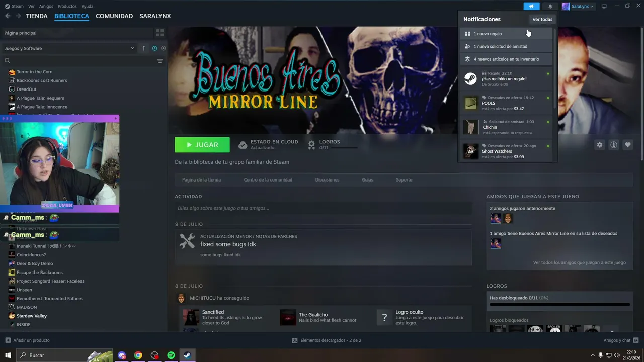The image size is (644, 362).
Task: Click the cloud status icon
Action: [x=243, y=145]
